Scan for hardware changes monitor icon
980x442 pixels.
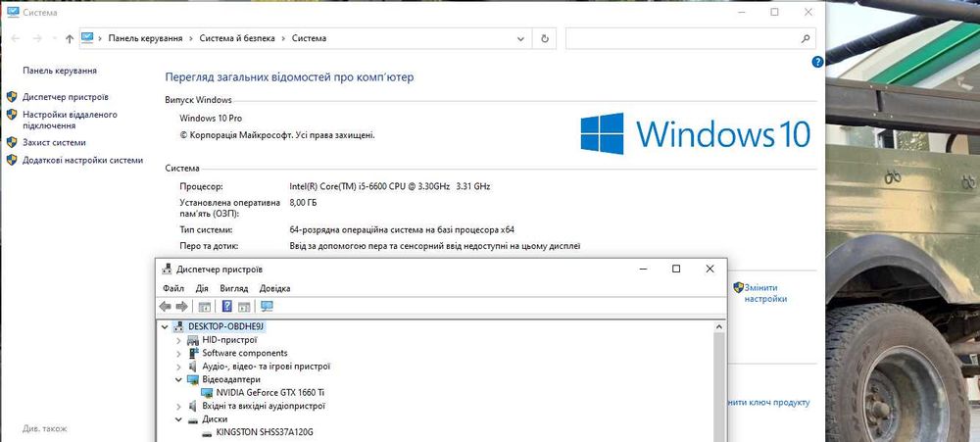267,307
